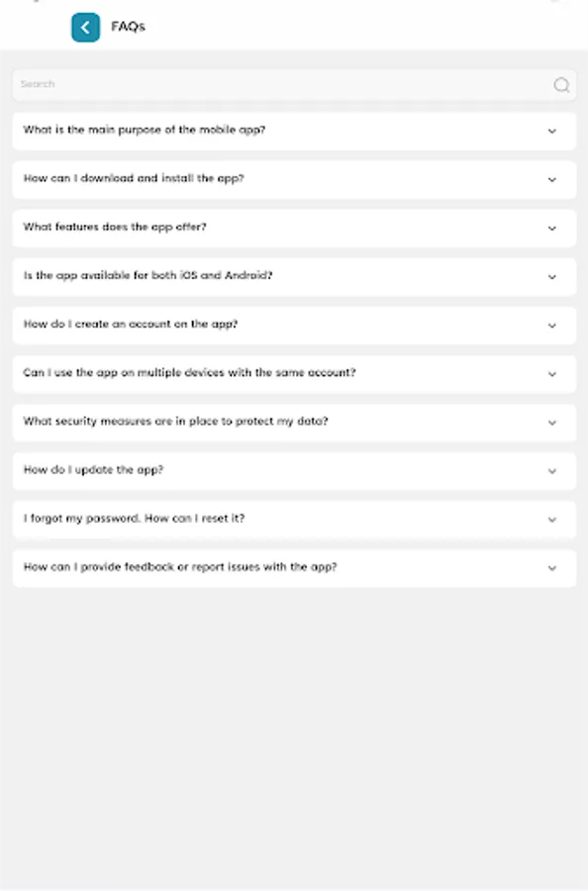
Task: Expand "How do I update the app?"
Action: coord(293,470)
